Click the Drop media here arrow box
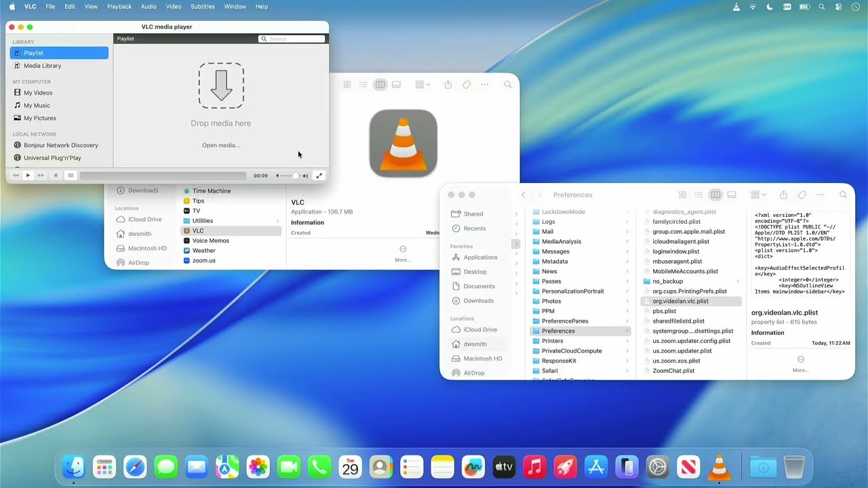 point(221,85)
